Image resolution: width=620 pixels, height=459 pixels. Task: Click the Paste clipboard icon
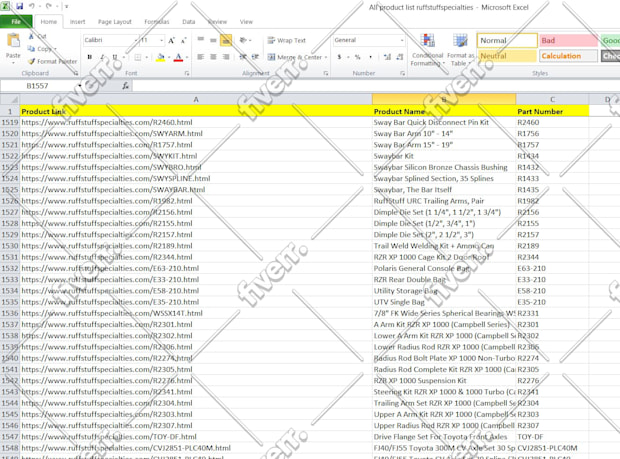(13, 42)
